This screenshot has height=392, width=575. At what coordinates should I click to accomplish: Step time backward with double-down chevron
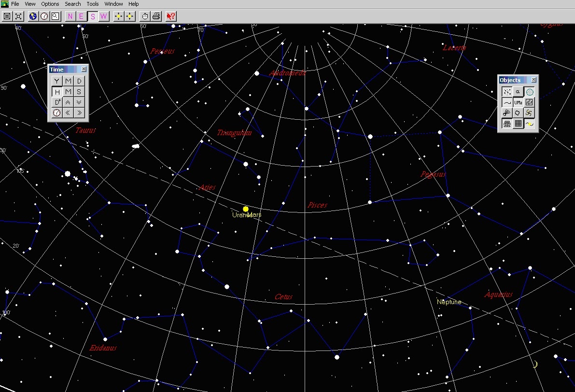coord(79,102)
